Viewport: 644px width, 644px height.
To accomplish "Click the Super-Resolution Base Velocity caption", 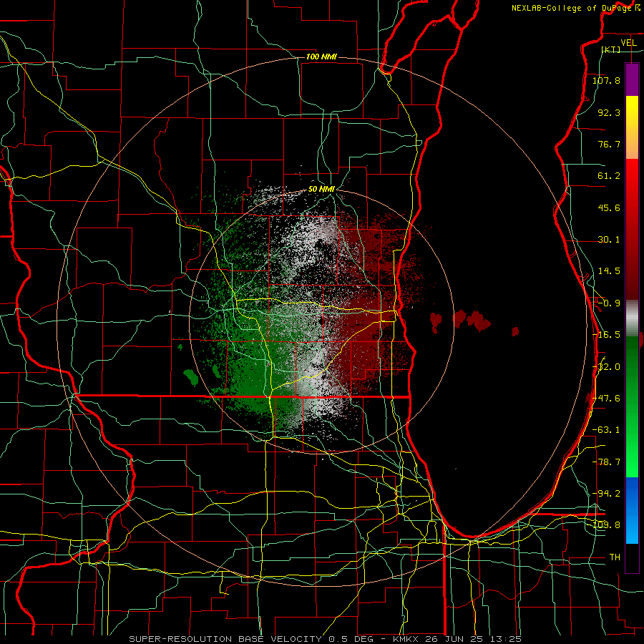I will (x=325, y=639).
